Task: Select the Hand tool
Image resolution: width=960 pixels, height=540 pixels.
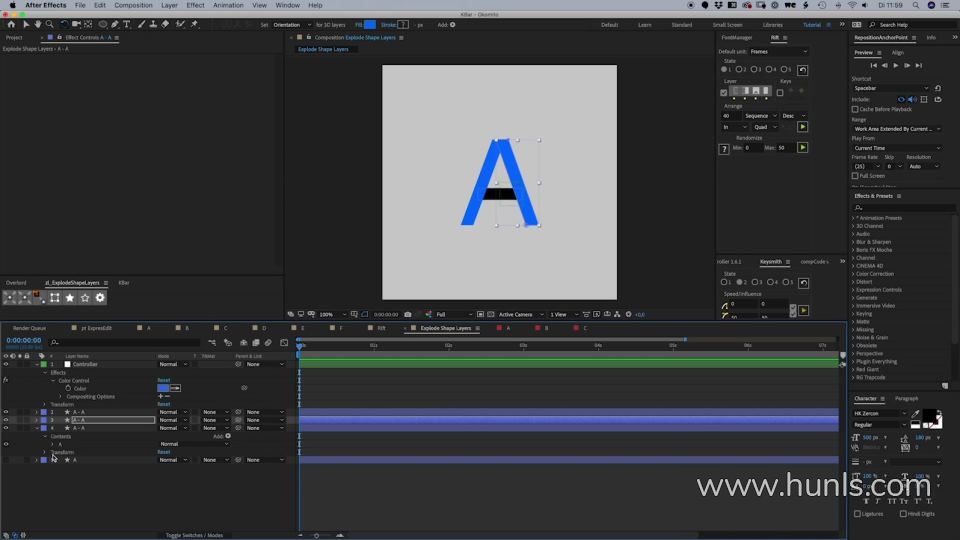Action: 37,24
